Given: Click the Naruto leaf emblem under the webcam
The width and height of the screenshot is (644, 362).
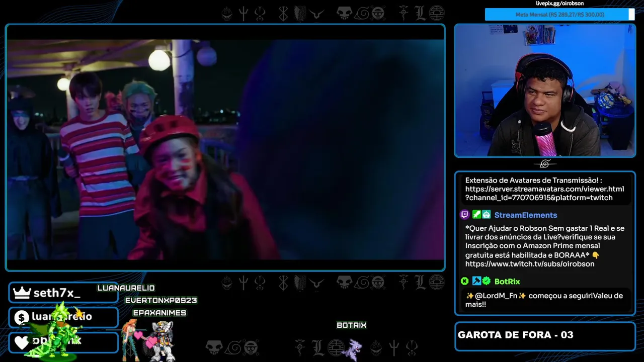Looking at the screenshot, I should [x=545, y=164].
